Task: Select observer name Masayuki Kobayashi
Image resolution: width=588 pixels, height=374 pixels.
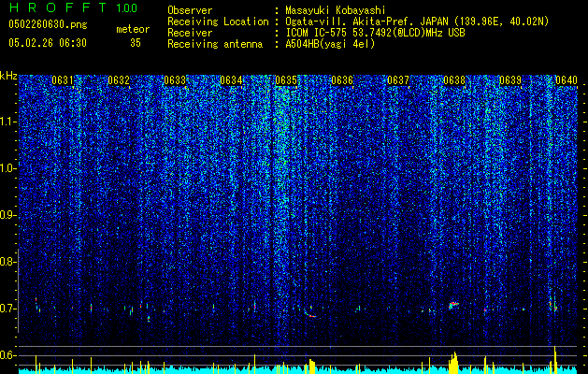Action: pyautogui.click(x=335, y=10)
